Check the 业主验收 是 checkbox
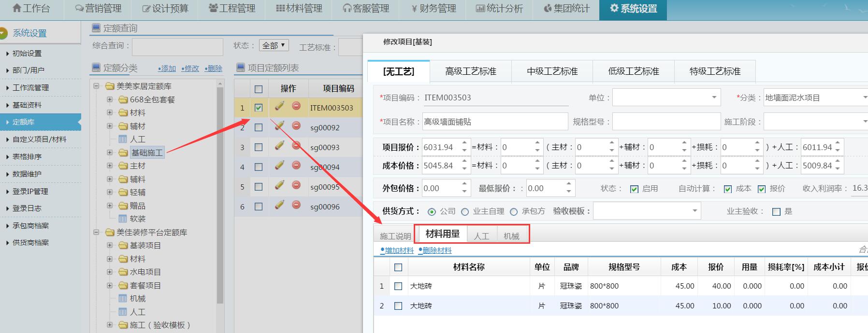Viewport: 868px width, 333px height. tap(776, 212)
